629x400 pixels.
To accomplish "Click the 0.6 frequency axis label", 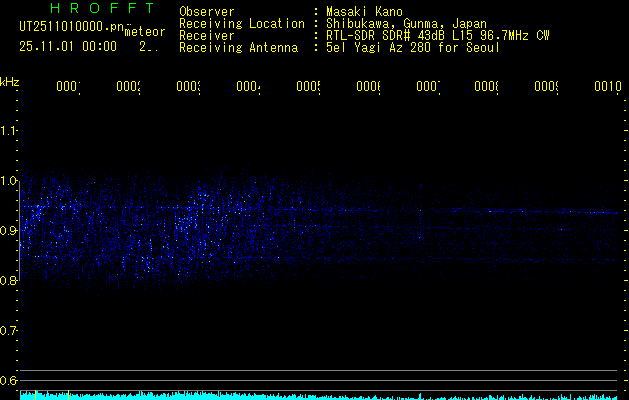I will 8,380.
